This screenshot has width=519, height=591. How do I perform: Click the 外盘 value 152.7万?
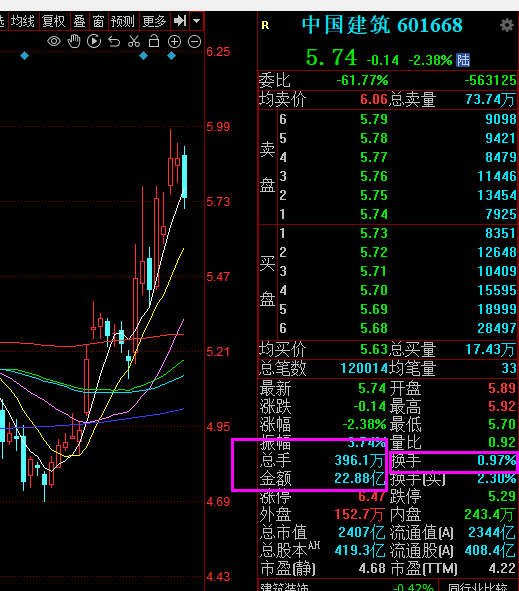pos(360,514)
